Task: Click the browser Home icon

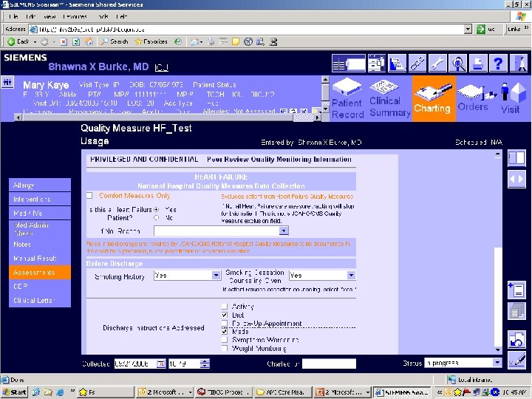Action: point(89,41)
